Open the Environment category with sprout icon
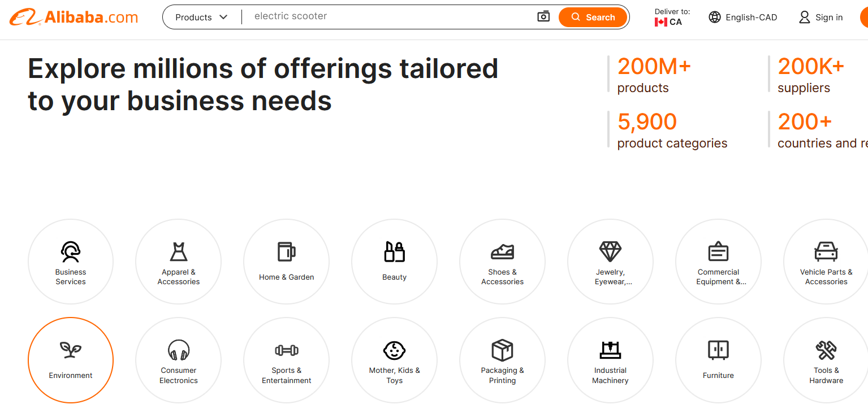The image size is (868, 413). (71, 360)
